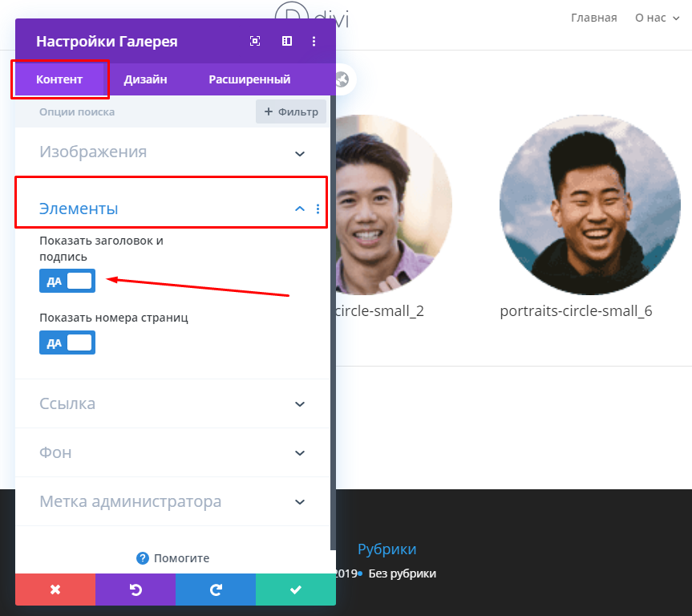Expand the Изображения section

(299, 152)
